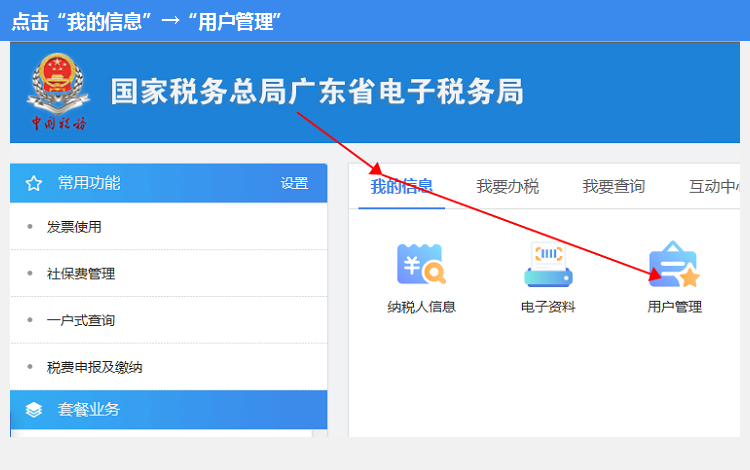Click the China tax emblem logo
The image size is (750, 470).
(58, 91)
